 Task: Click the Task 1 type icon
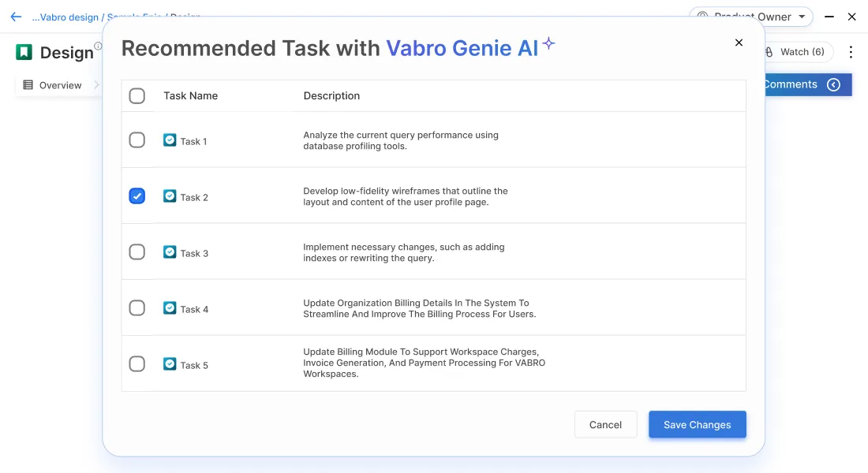[x=170, y=140]
